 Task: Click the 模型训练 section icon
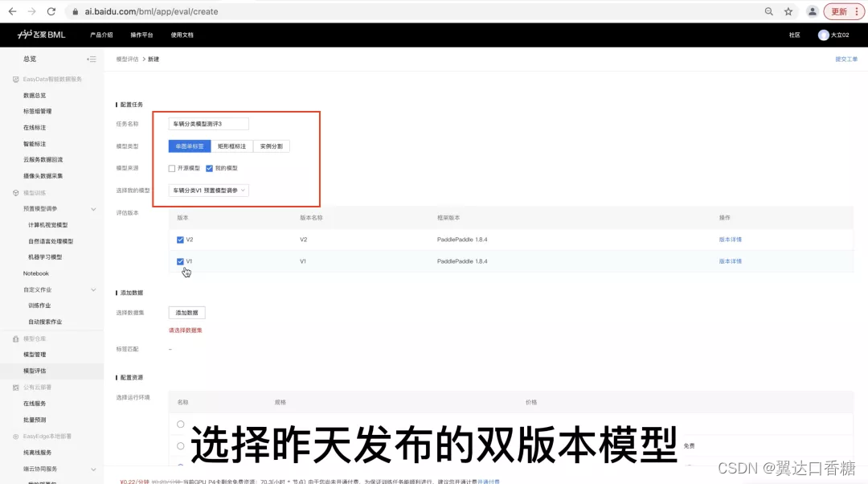[x=15, y=193]
